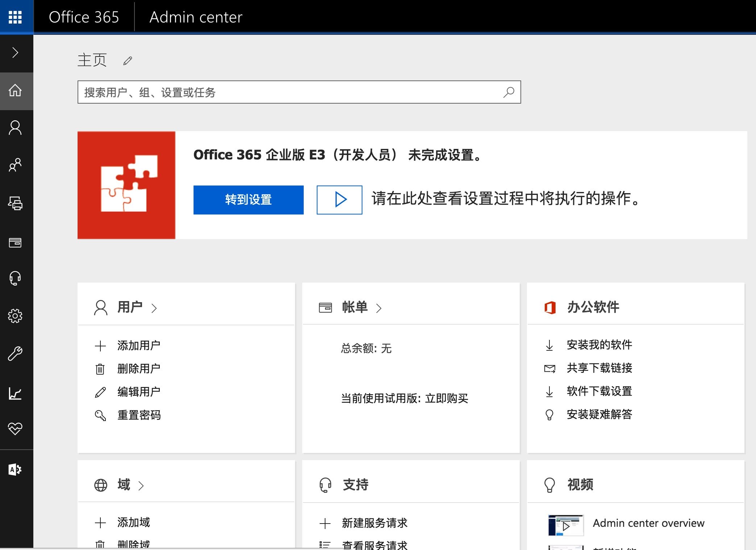Focus the 搜索用户、组、设置或任务 search field
The height and width of the screenshot is (550, 756).
tap(299, 92)
